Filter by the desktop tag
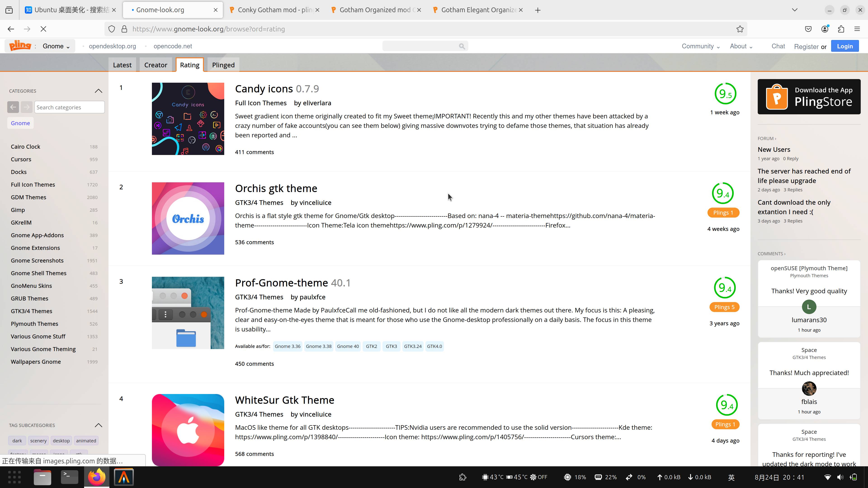 click(61, 441)
